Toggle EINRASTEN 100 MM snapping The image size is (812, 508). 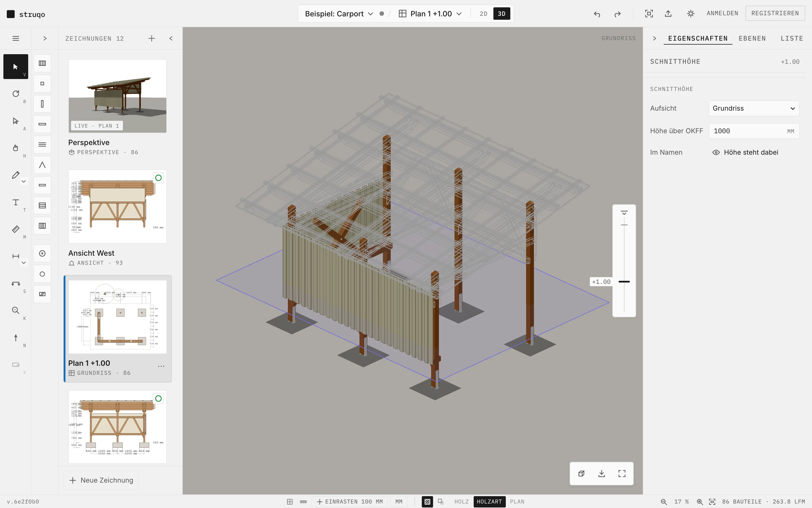(350, 502)
